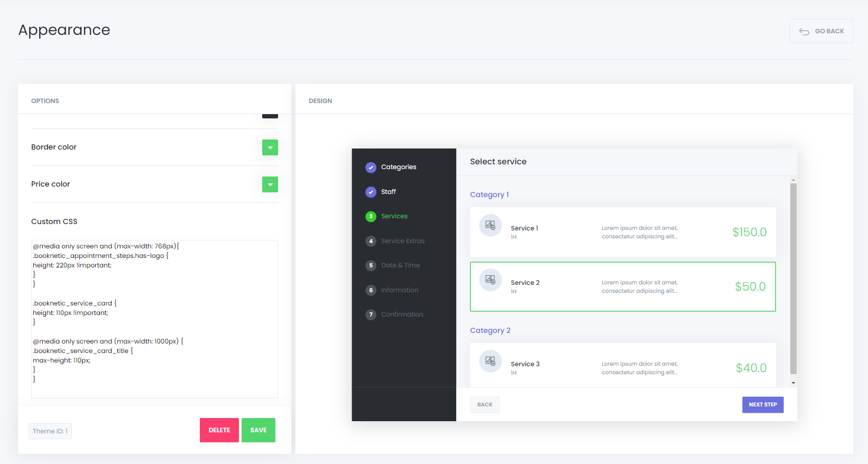Click inside the Custom CSS text area
Screen dimensions: 868x464
click(154, 319)
